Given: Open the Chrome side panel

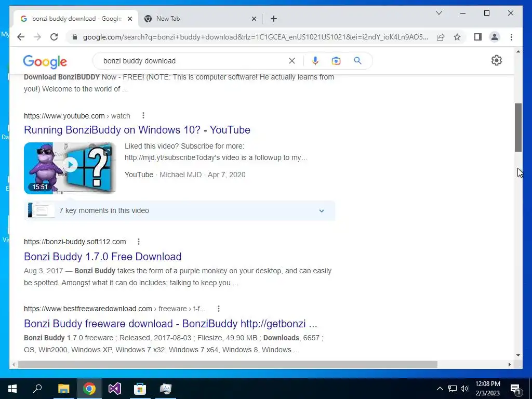Looking at the screenshot, I should click(478, 37).
